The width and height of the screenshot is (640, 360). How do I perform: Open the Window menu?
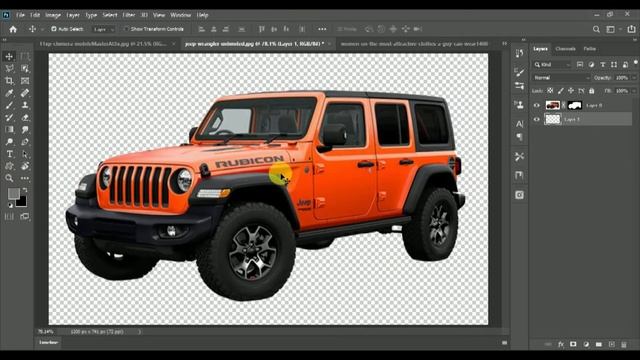click(180, 15)
